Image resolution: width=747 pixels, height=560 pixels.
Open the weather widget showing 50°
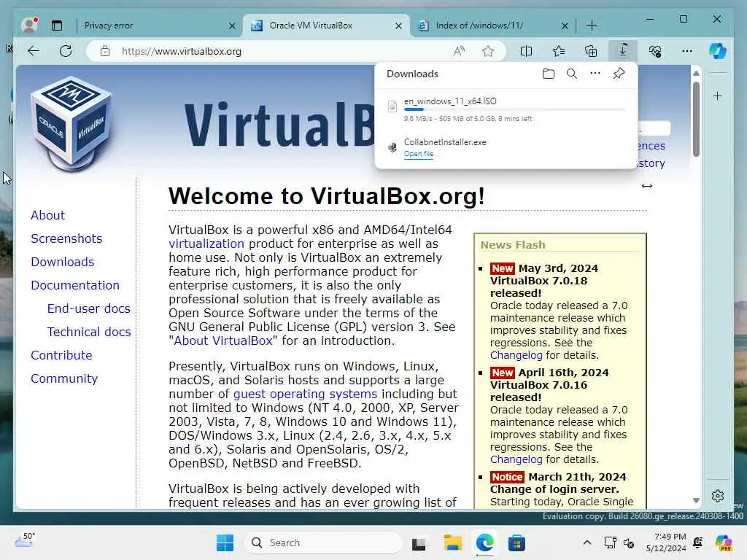(25, 542)
